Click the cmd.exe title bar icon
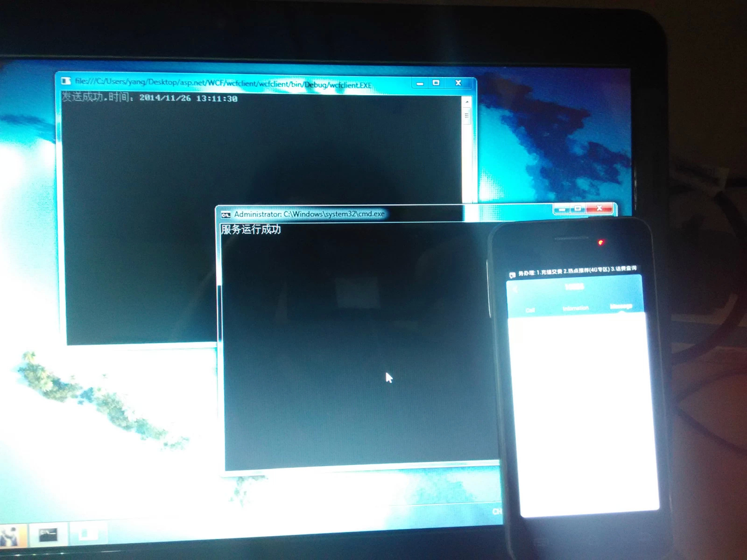Image resolution: width=747 pixels, height=560 pixels. 226,215
